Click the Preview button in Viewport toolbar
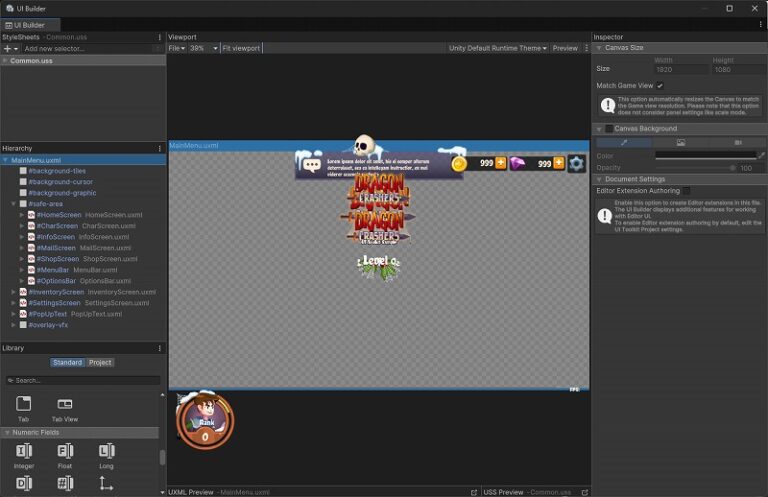The image size is (768, 497). click(x=565, y=48)
